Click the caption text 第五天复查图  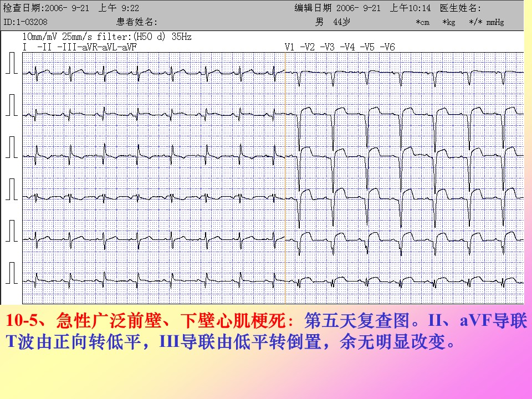(x=356, y=321)
